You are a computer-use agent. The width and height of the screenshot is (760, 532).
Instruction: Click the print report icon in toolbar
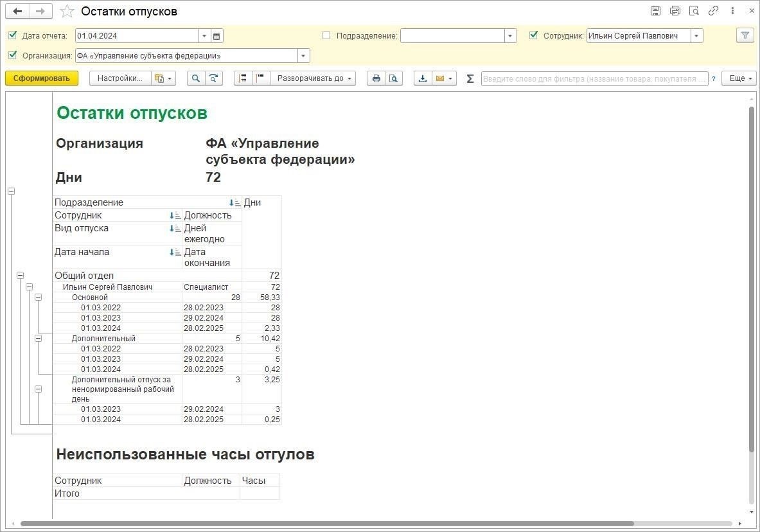(376, 78)
